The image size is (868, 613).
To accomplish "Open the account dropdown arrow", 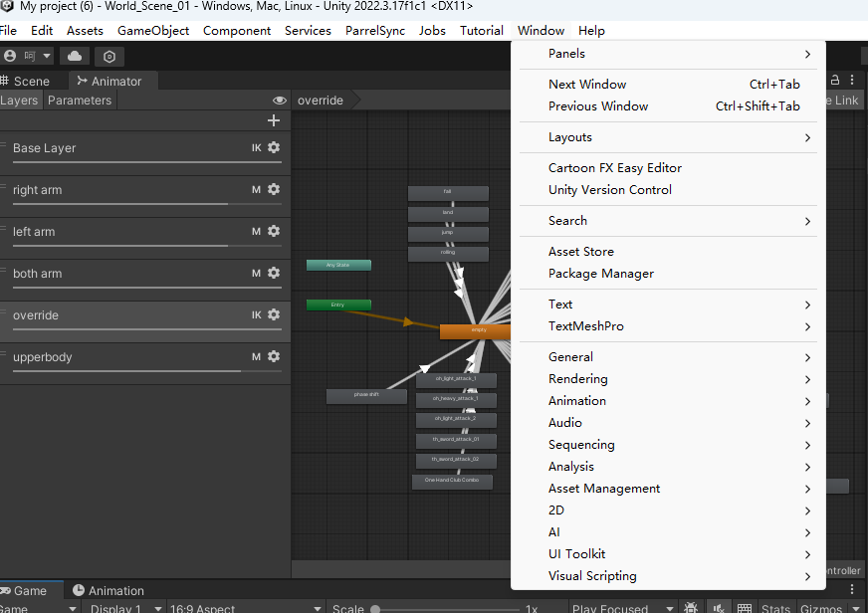I will (x=47, y=56).
